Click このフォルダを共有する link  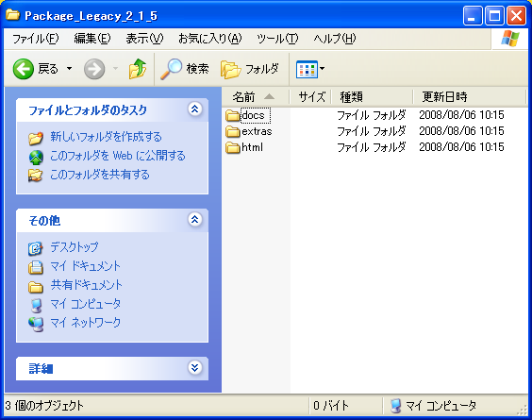tap(100, 175)
